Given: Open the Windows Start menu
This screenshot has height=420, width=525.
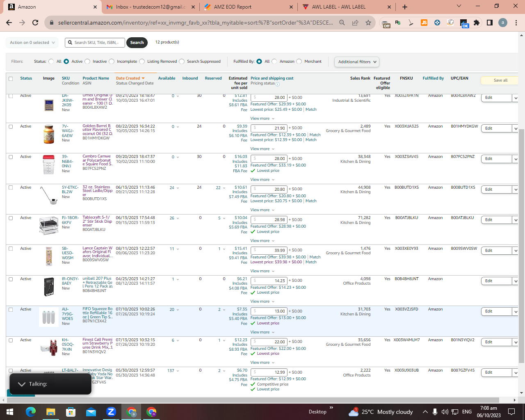Looking at the screenshot, I should pos(10,411).
